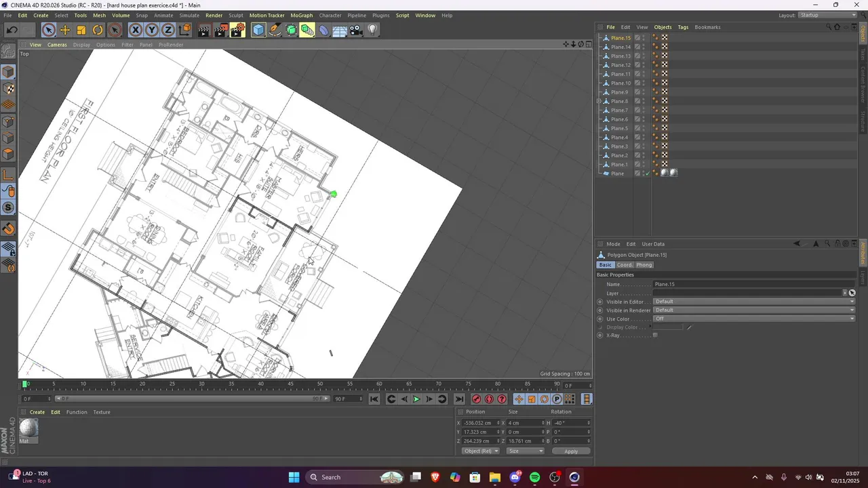This screenshot has height=488, width=868.
Task: Open the Simulate menu
Action: pyautogui.click(x=189, y=15)
